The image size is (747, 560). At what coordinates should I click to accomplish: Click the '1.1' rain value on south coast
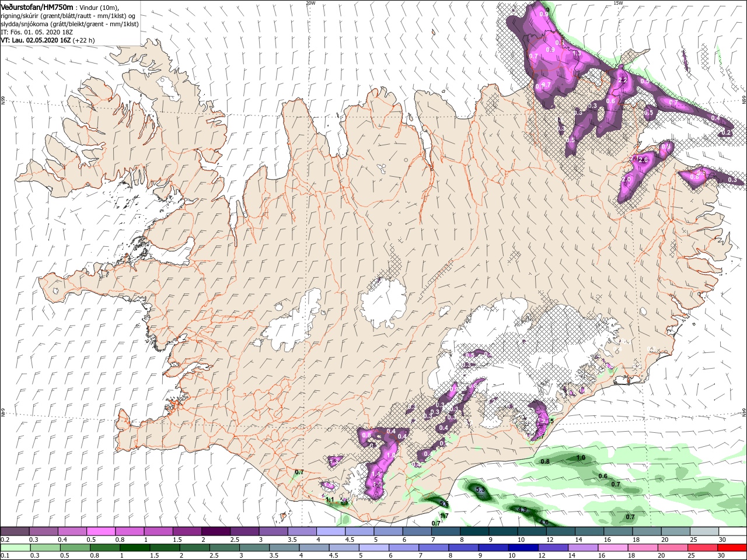coord(330,500)
